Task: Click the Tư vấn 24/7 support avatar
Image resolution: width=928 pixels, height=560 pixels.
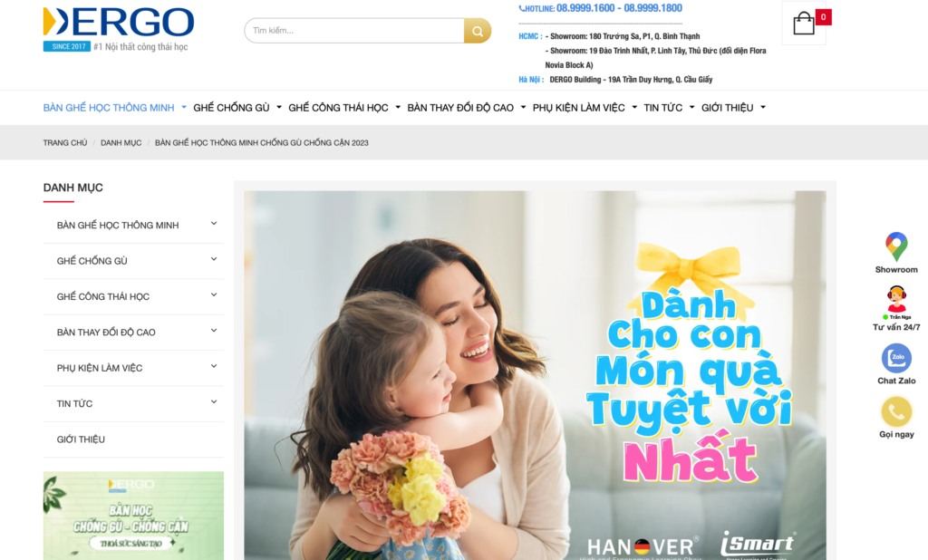Action: click(896, 300)
